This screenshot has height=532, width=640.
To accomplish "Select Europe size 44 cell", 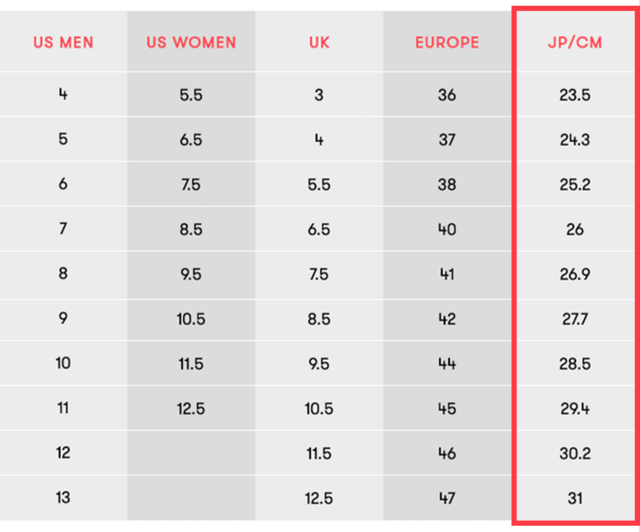I will tap(447, 363).
